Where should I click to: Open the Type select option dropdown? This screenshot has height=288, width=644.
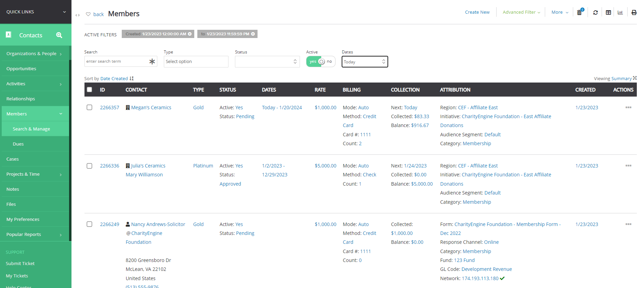[x=196, y=62]
